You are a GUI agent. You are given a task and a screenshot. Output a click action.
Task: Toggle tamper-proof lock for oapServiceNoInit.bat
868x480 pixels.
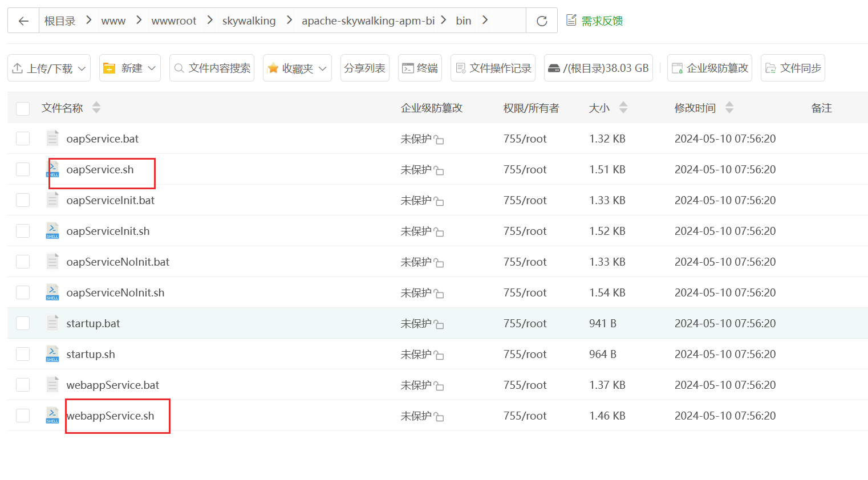click(x=439, y=263)
